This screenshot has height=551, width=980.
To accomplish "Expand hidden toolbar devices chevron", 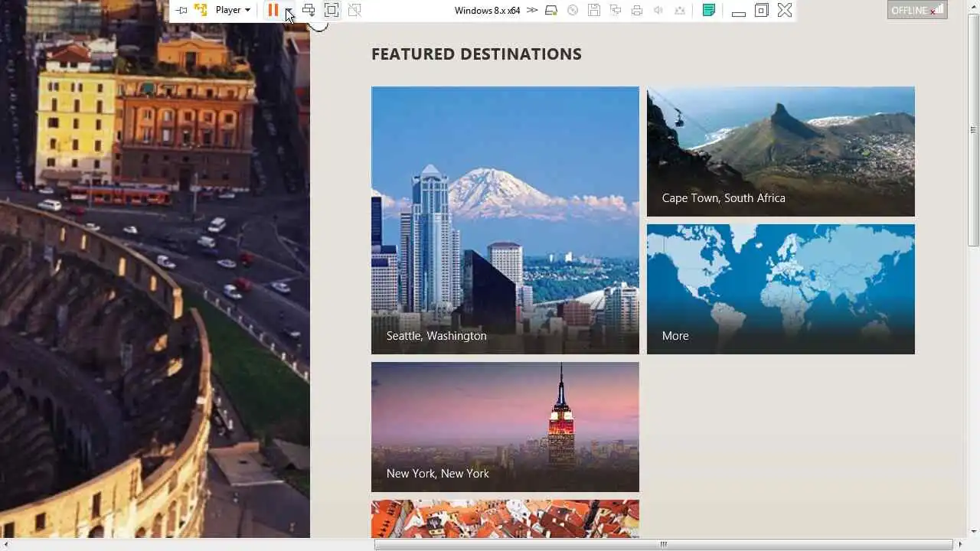I will [x=532, y=10].
